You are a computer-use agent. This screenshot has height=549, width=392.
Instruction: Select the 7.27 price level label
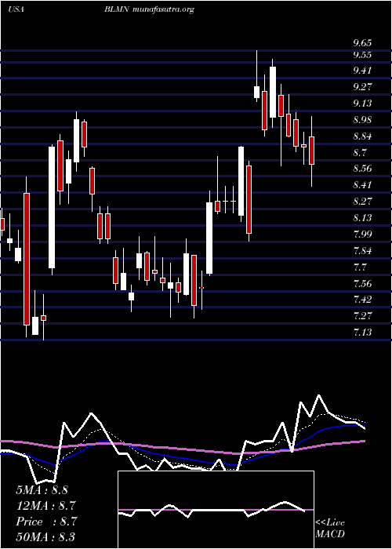[x=362, y=316]
